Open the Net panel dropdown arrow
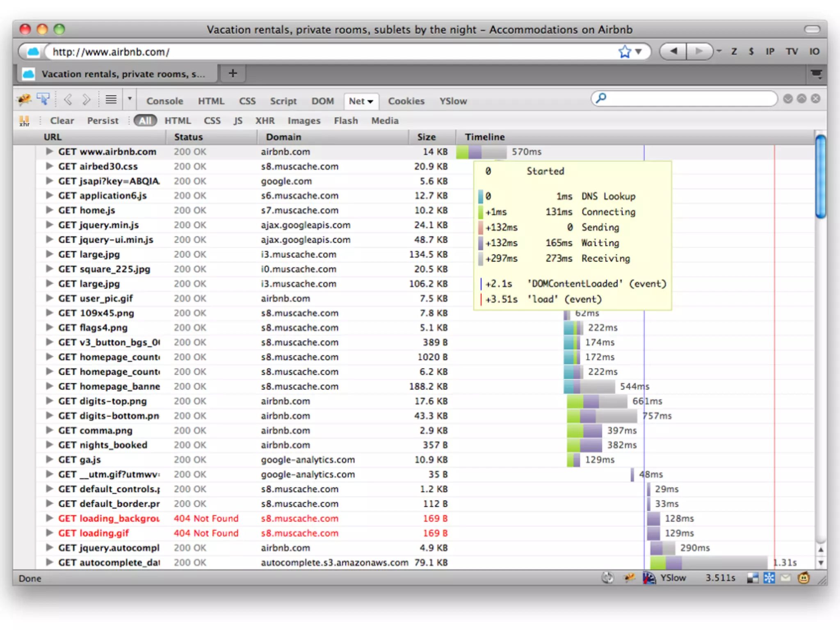 [x=370, y=101]
